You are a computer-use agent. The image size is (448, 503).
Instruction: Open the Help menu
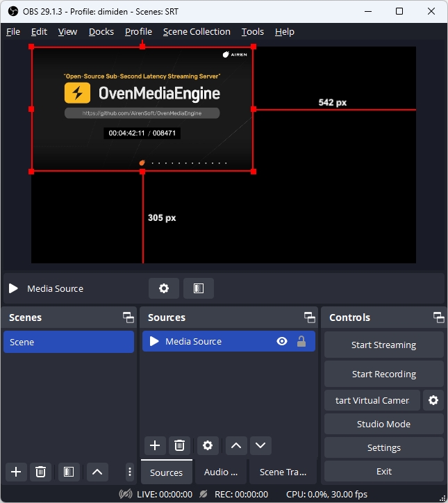[x=285, y=32]
